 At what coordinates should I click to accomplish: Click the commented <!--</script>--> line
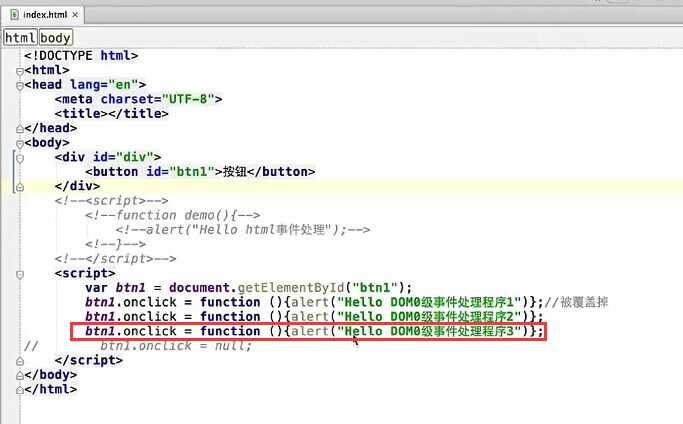pyautogui.click(x=115, y=259)
